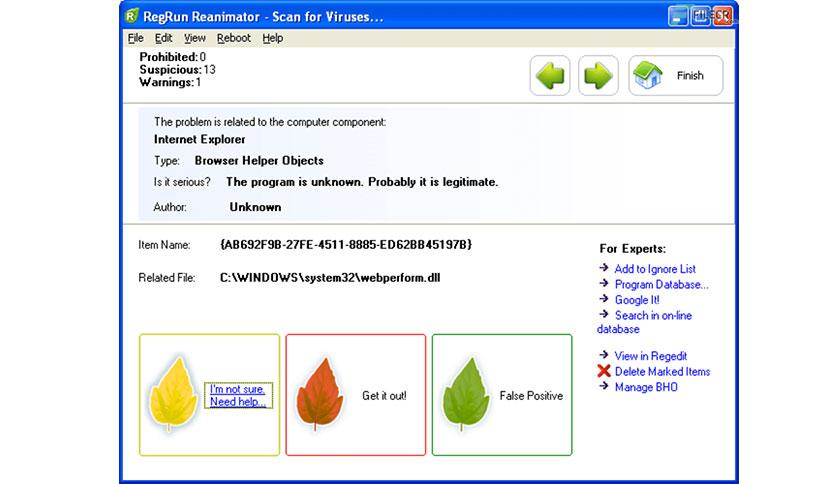Click the item name GUID text
The width and height of the screenshot is (836, 484).
(x=346, y=245)
